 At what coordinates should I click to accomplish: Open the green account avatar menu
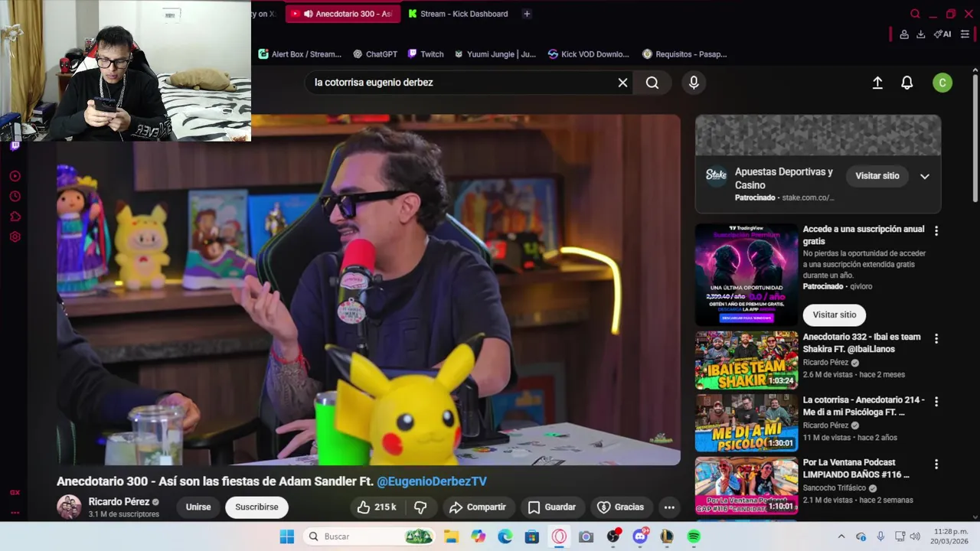pyautogui.click(x=942, y=83)
